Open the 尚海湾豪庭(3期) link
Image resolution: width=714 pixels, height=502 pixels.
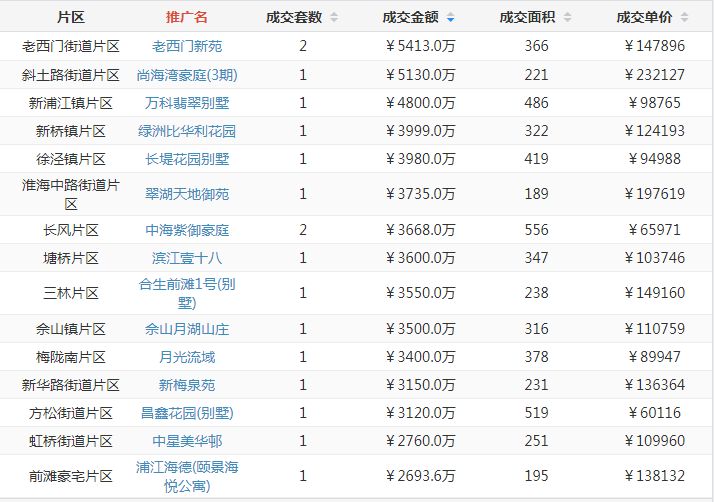(187, 75)
